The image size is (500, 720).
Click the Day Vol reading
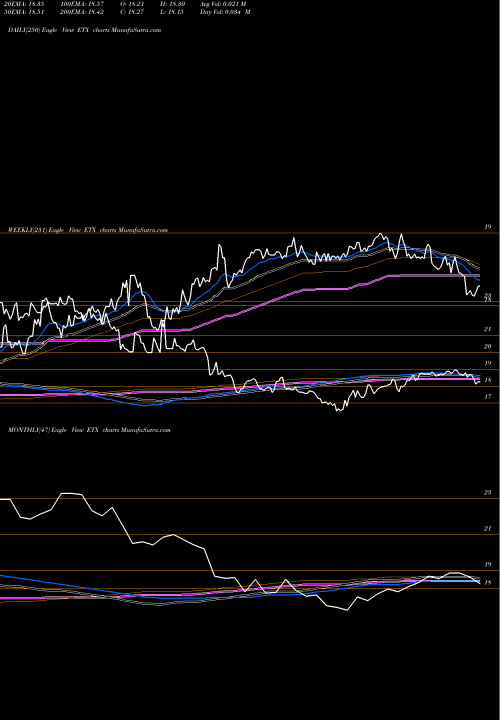[225, 12]
